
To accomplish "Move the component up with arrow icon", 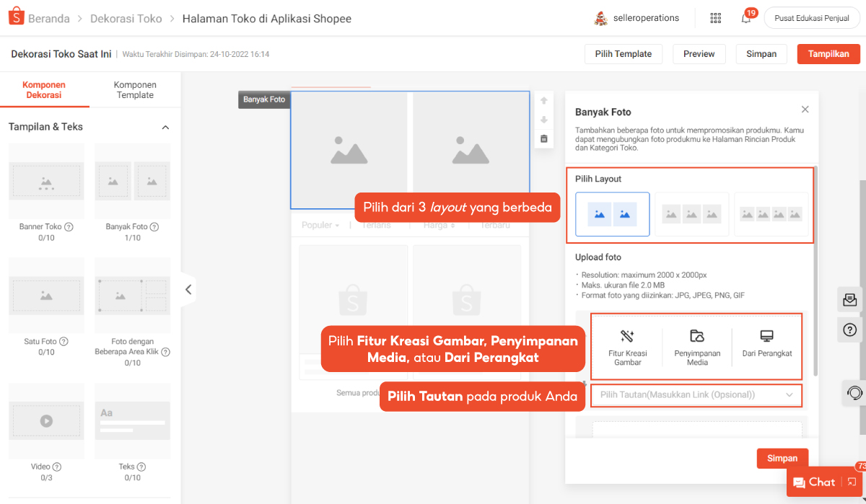I will pos(544,101).
